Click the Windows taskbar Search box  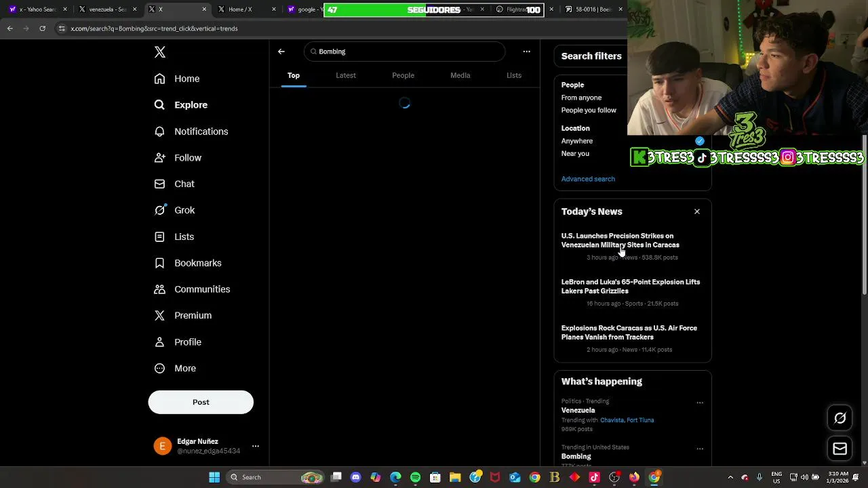click(x=275, y=477)
